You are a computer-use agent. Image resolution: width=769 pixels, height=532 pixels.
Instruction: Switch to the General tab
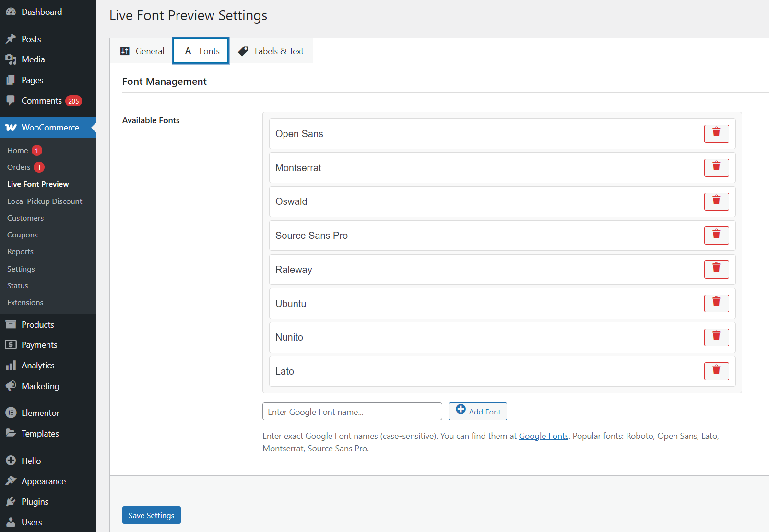click(141, 51)
